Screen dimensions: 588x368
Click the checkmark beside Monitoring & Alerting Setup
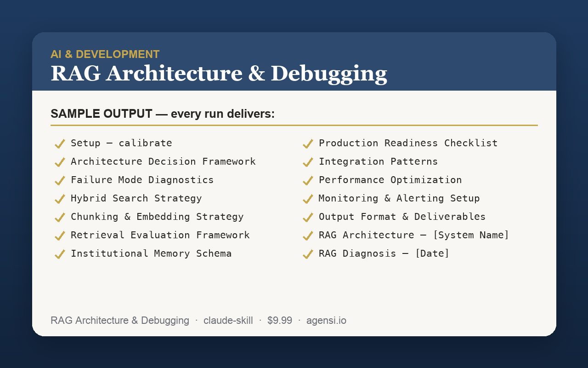click(x=308, y=199)
